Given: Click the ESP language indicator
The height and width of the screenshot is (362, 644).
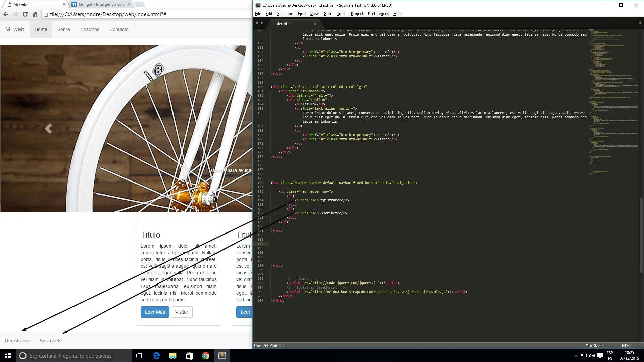Looking at the screenshot, I should (x=610, y=356).
